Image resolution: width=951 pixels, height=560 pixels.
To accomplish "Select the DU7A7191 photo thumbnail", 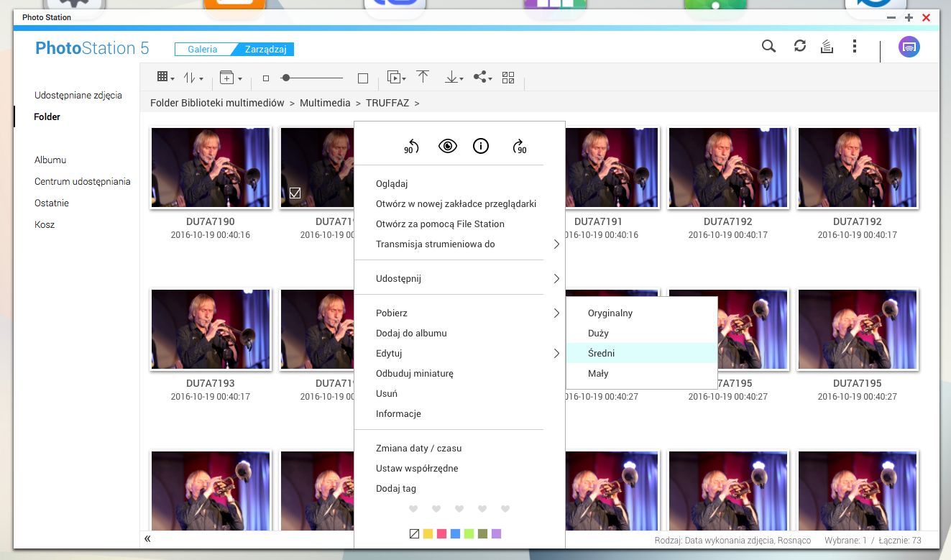I will coord(612,167).
